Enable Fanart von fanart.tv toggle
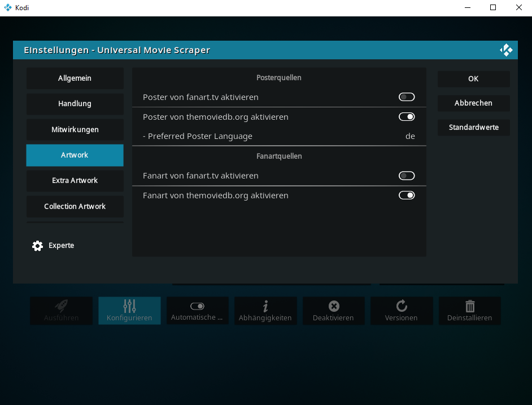 [x=407, y=176]
